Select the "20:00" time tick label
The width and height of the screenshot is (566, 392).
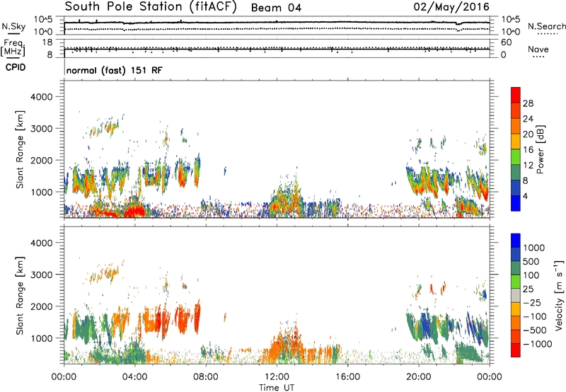418,377
